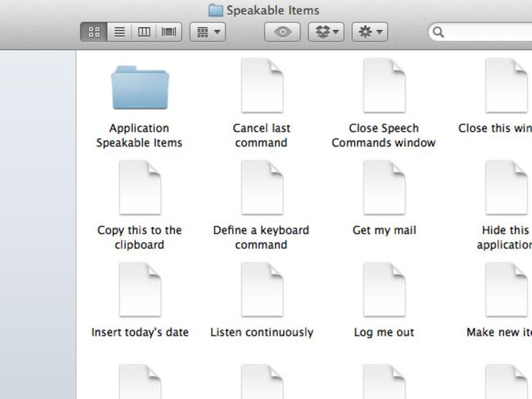
Task: Switch to list view mode
Action: (x=119, y=32)
